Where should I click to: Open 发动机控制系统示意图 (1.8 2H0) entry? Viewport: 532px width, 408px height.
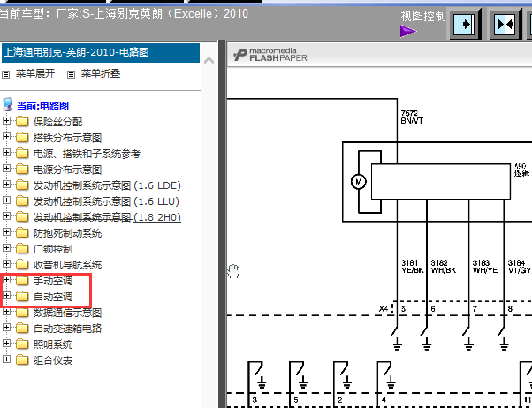click(107, 217)
